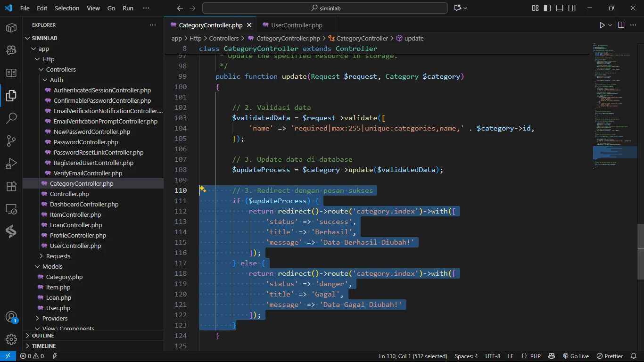
Task: Open the Manage settings gear
Action: click(x=11, y=339)
